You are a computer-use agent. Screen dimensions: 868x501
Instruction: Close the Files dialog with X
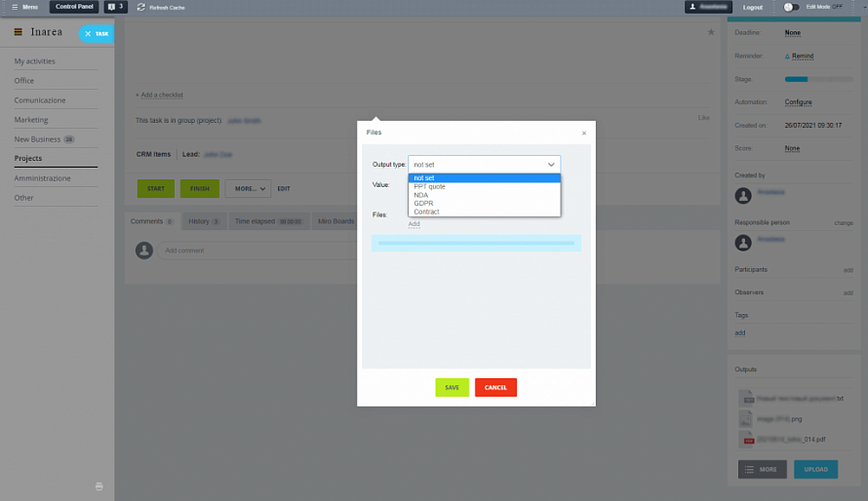[x=584, y=133]
